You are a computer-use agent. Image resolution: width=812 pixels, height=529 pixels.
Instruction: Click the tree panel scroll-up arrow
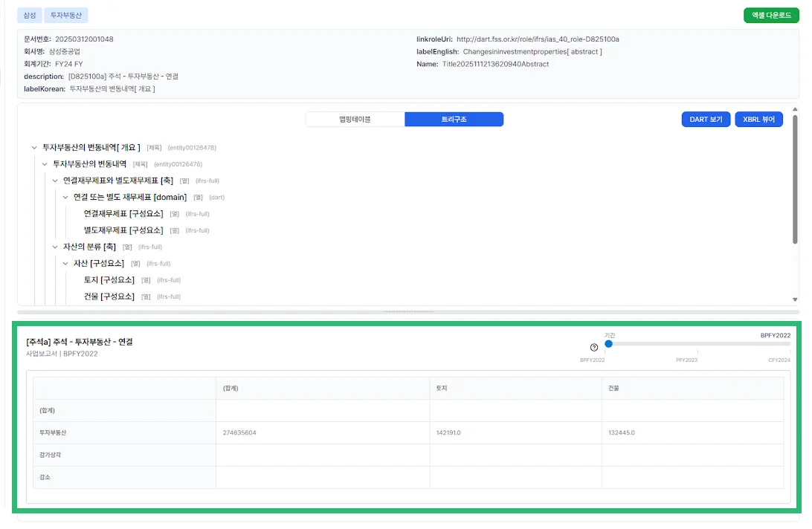(795, 109)
